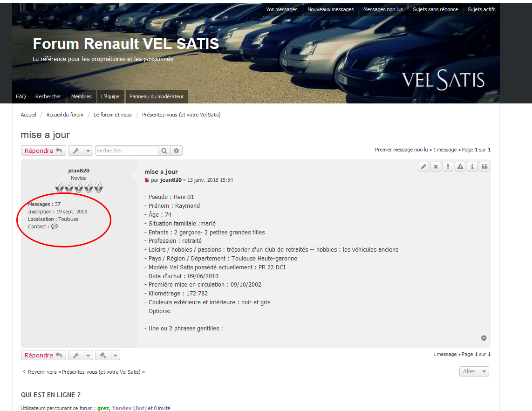Viewport: 532px width, 411px height.
Task: Open advanced search gear icon
Action: click(x=177, y=151)
